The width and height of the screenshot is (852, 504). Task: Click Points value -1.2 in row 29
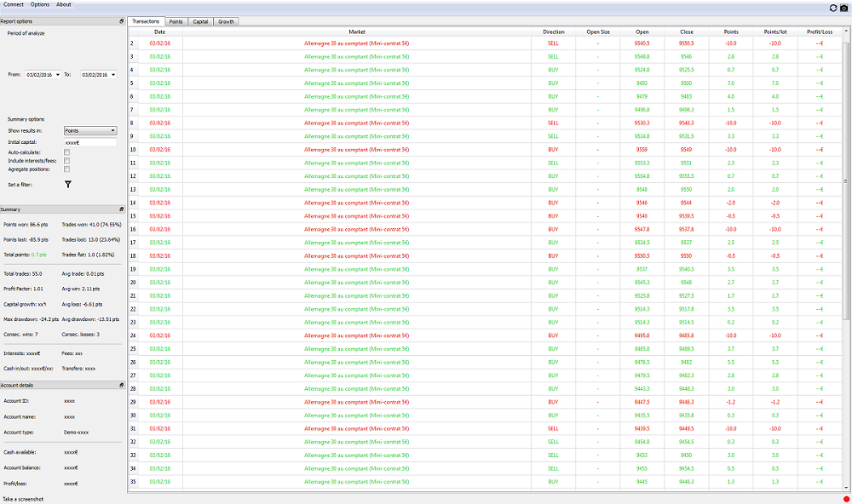click(731, 403)
